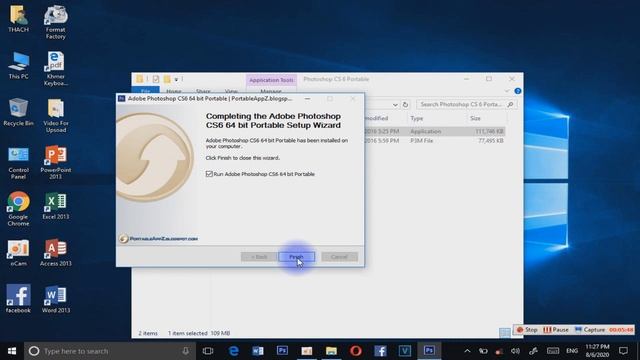The width and height of the screenshot is (640, 360).
Task: Select Video For Upload folder icon
Action: 56,116
